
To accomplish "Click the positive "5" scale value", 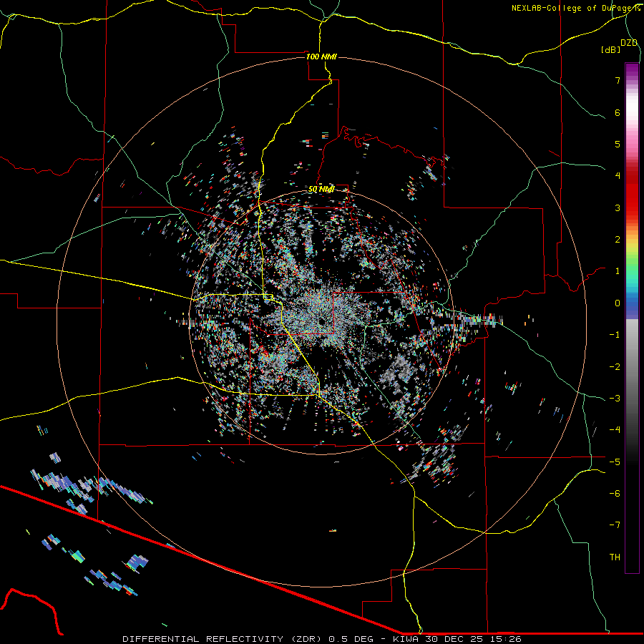I will (618, 144).
